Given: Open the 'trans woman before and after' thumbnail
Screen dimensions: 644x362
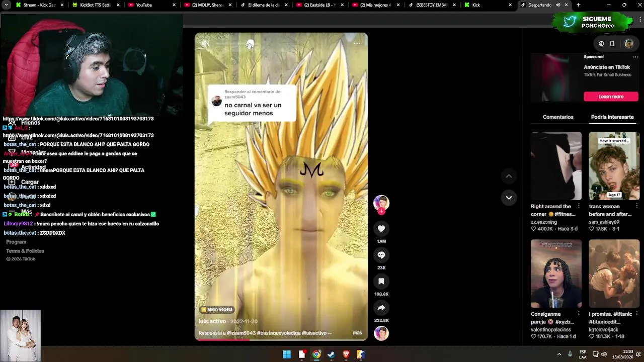Looking at the screenshot, I should [614, 166].
